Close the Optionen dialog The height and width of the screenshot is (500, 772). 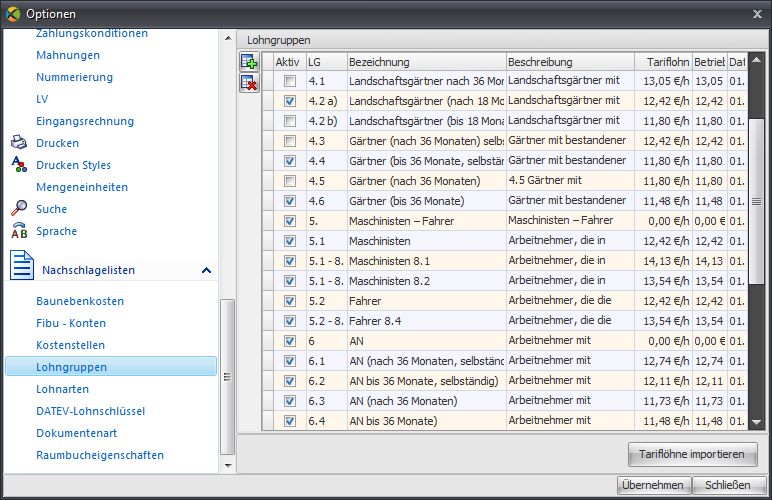(757, 14)
